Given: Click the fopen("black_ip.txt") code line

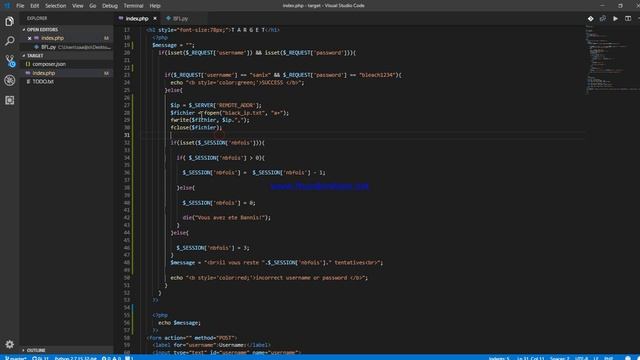Looking at the screenshot, I should pyautogui.click(x=230, y=113).
